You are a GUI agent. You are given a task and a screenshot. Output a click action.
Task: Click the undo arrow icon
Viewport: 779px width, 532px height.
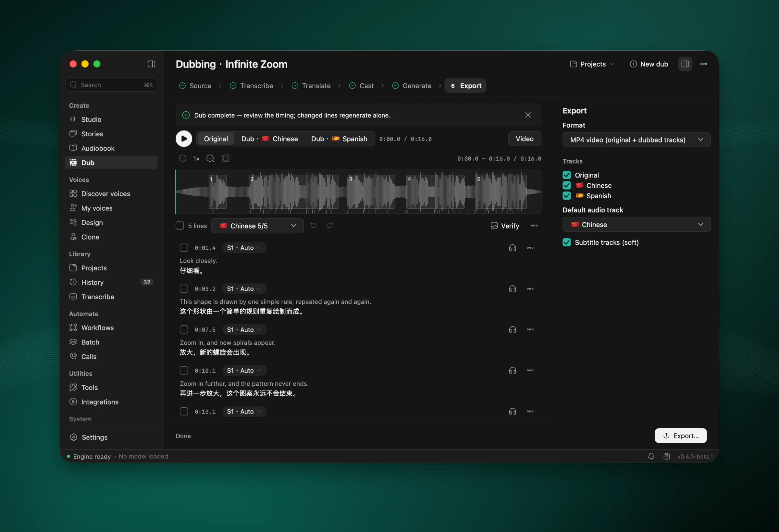(x=314, y=225)
